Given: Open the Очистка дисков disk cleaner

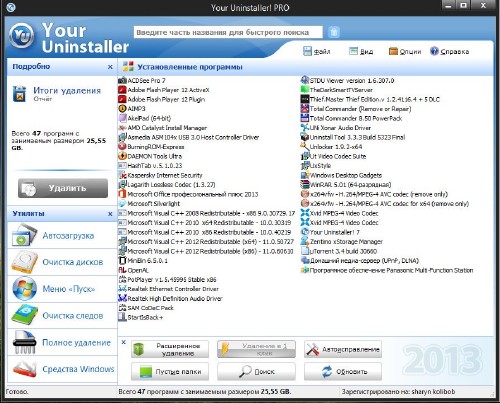Looking at the screenshot, I should (x=62, y=262).
